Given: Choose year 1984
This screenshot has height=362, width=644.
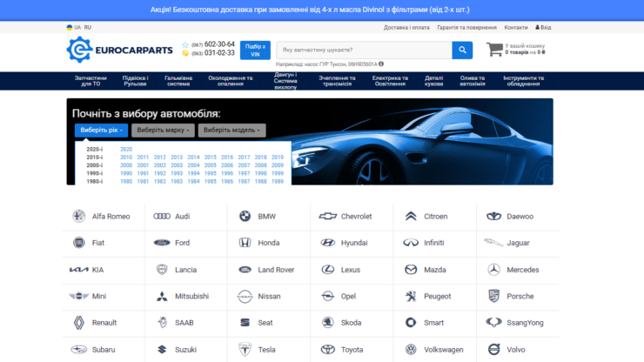Looking at the screenshot, I should 193,181.
